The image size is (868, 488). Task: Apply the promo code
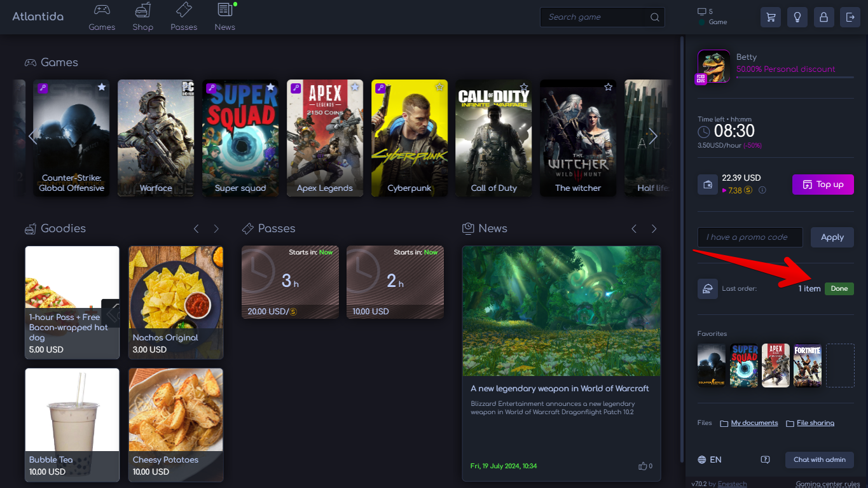point(832,237)
